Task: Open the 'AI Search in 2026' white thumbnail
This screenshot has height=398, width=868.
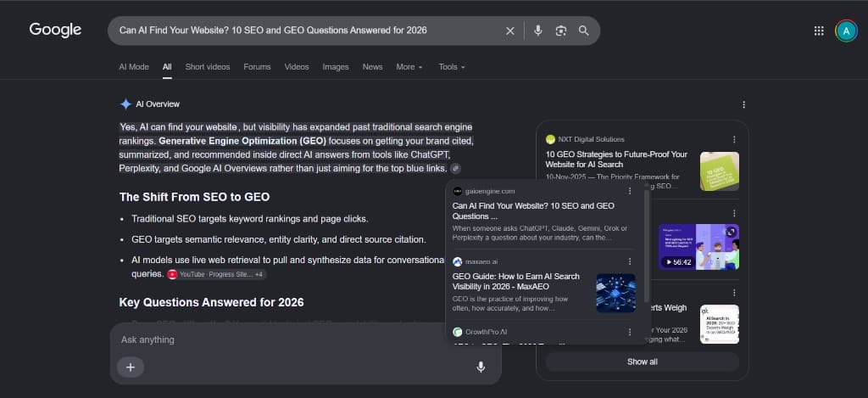Action: [x=719, y=323]
